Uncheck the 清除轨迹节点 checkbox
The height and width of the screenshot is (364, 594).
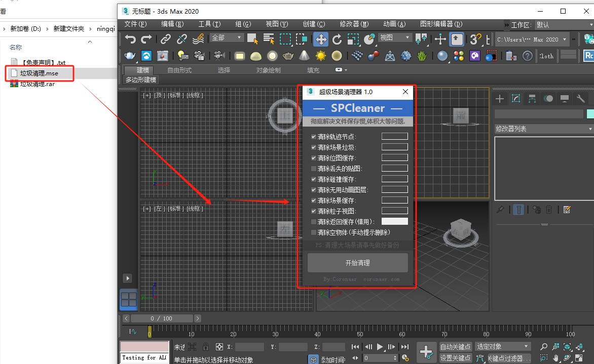coord(314,137)
